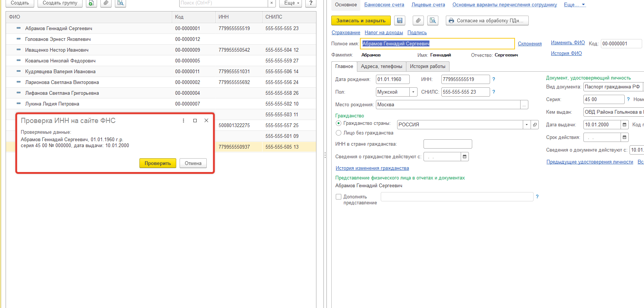The image size is (644, 308).
Task: Click Согласие на обработку ПДн button
Action: (487, 20)
